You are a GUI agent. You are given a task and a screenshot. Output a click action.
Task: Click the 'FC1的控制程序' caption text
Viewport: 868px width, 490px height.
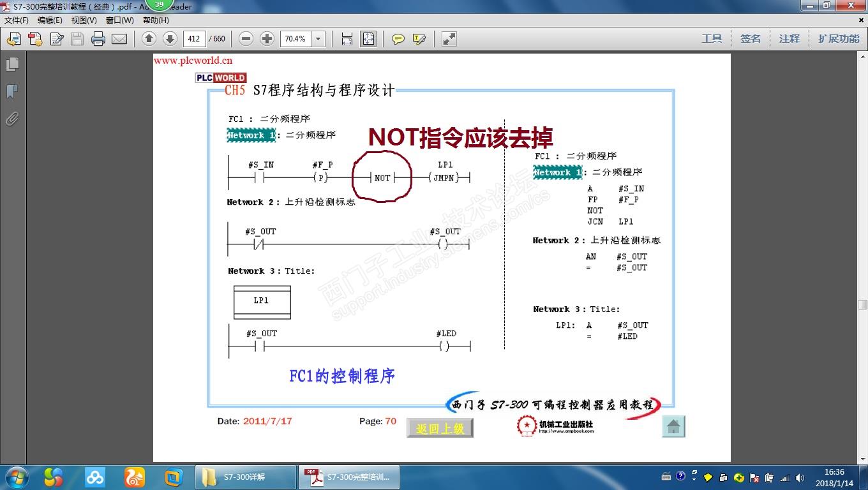[x=342, y=376]
